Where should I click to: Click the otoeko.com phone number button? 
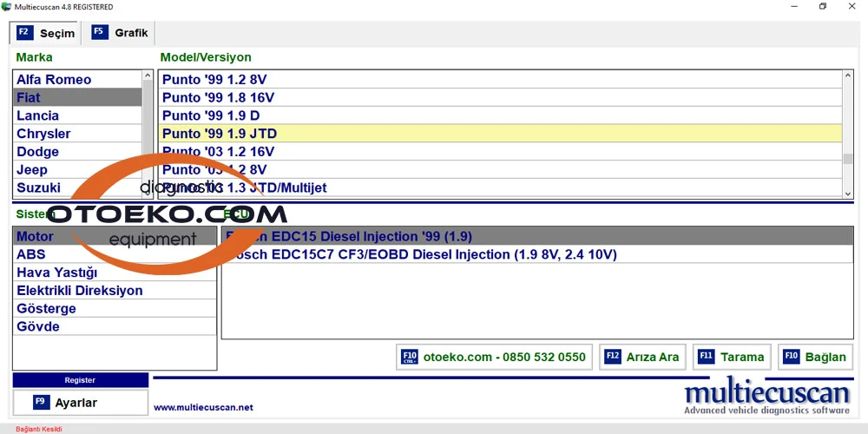495,357
